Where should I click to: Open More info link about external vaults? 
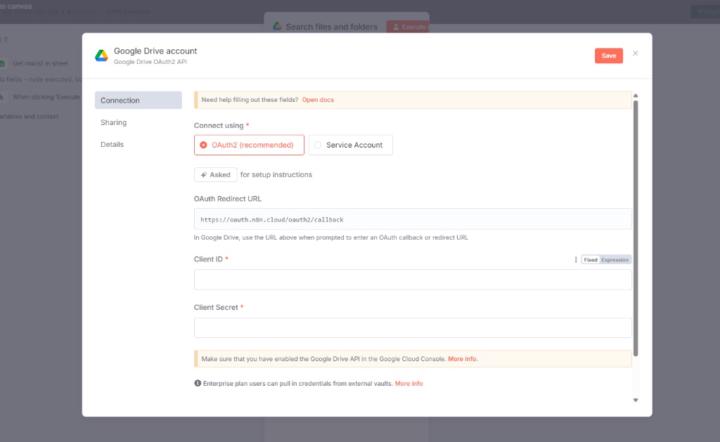[409, 383]
